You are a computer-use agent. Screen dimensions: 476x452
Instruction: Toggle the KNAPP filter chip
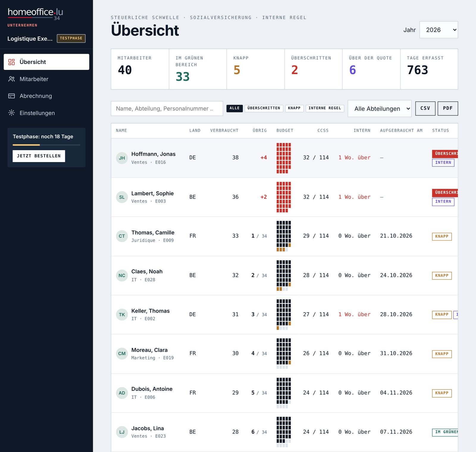click(294, 108)
